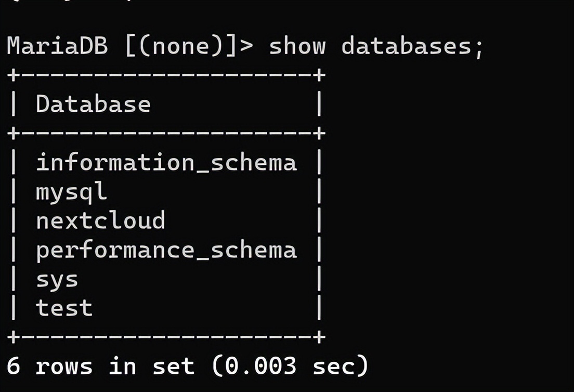Select the Database column header

click(x=93, y=104)
